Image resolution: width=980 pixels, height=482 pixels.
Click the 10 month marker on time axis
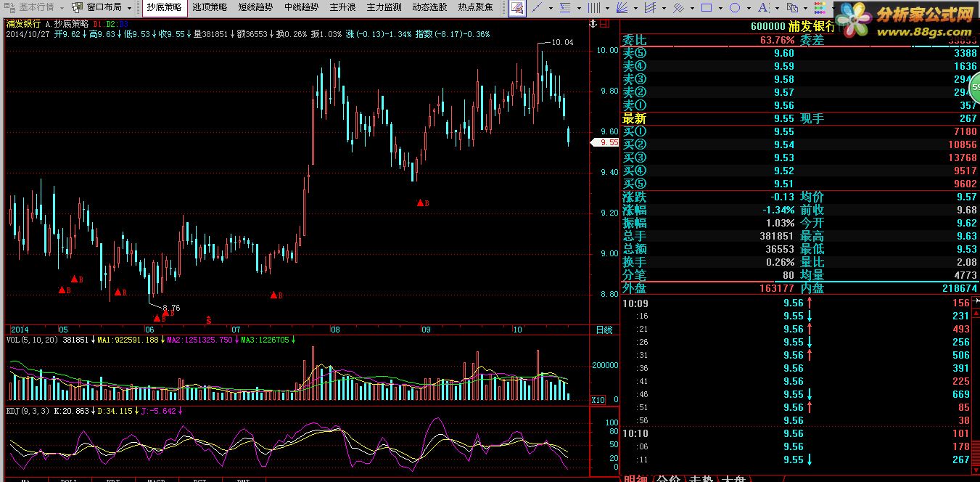517,330
